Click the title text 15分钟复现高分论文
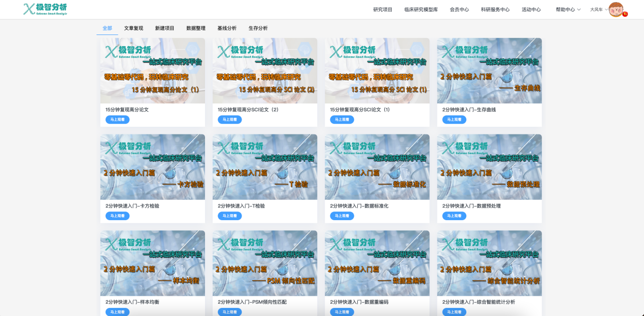644x316 pixels. tap(127, 110)
